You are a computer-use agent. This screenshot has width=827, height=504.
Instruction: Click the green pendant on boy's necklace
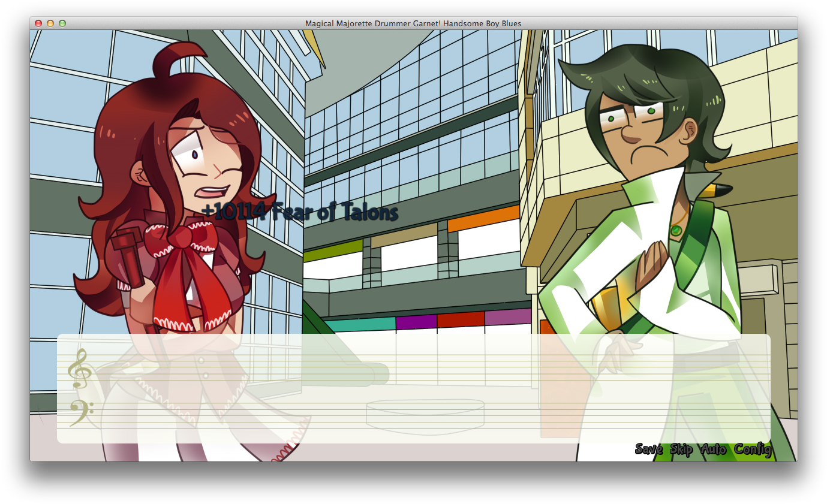pos(676,230)
